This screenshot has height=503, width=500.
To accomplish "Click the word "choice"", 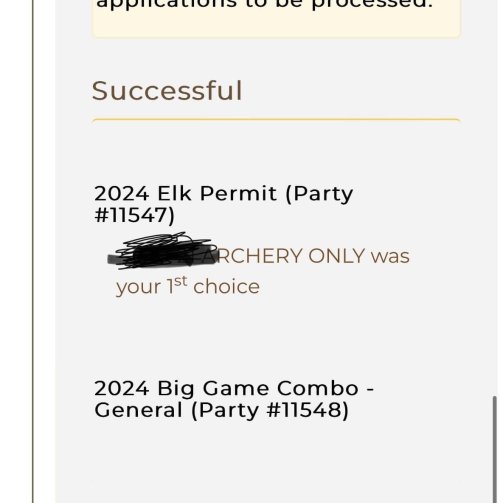I will (226, 287).
